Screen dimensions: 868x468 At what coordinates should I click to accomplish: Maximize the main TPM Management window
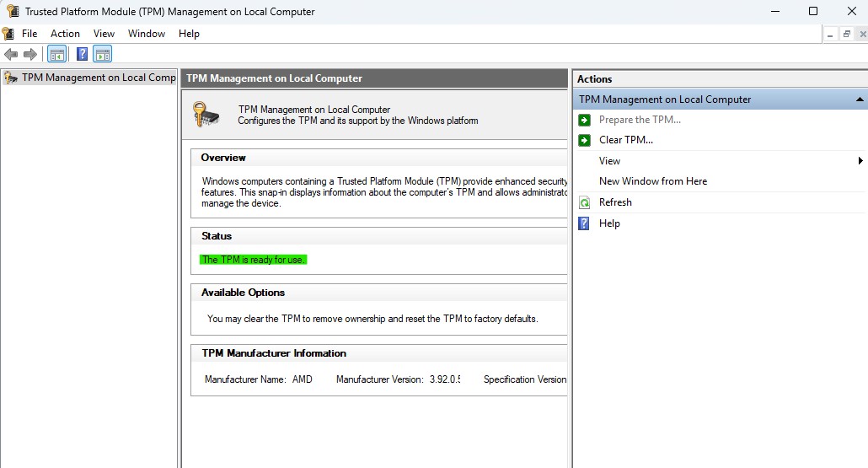(813, 11)
